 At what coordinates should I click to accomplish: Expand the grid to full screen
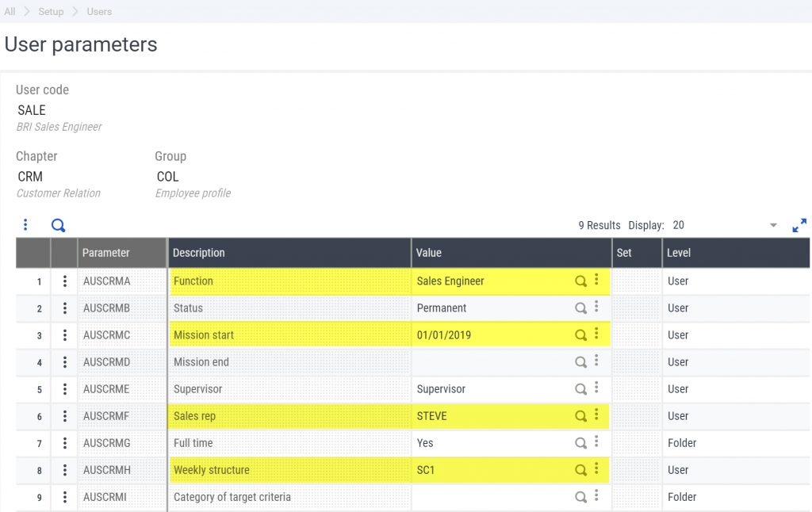pos(799,226)
